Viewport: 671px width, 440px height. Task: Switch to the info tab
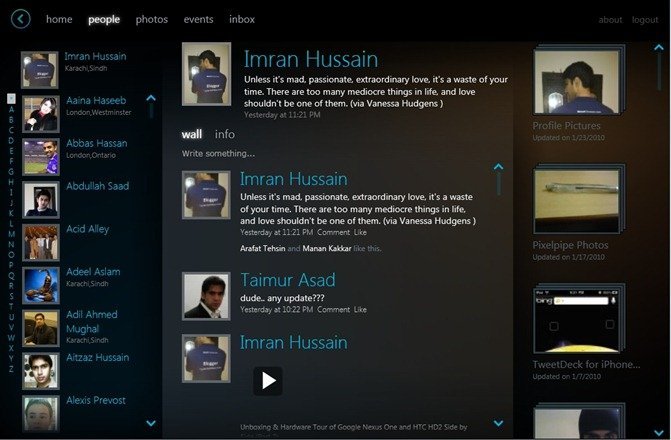pos(225,134)
